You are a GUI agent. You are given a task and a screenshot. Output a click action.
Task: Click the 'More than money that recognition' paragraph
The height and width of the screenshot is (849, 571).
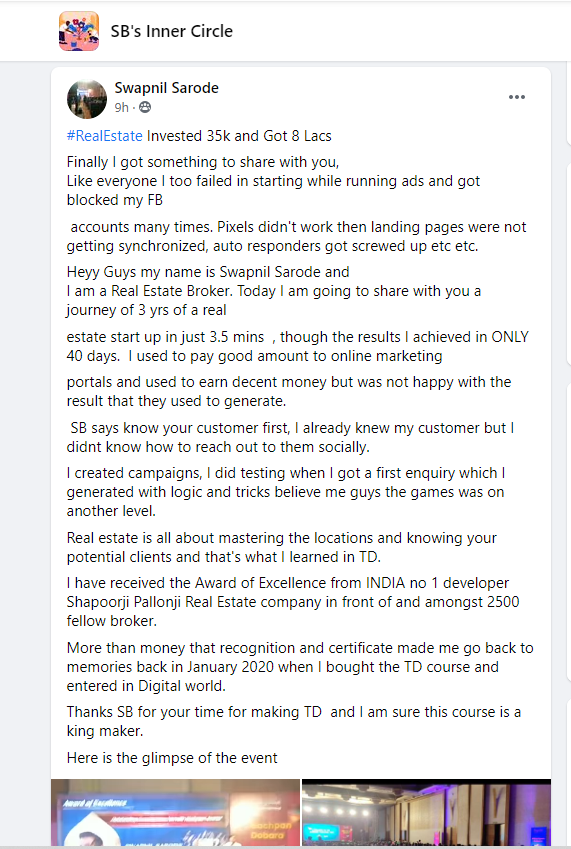[300, 667]
